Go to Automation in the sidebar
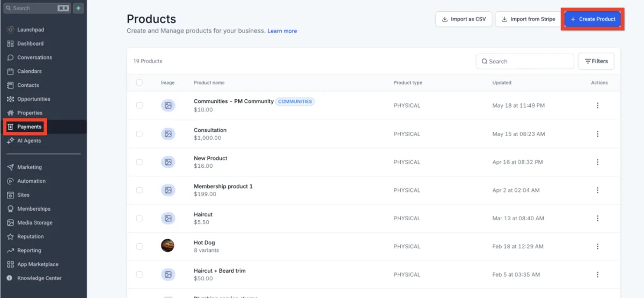 (x=31, y=181)
